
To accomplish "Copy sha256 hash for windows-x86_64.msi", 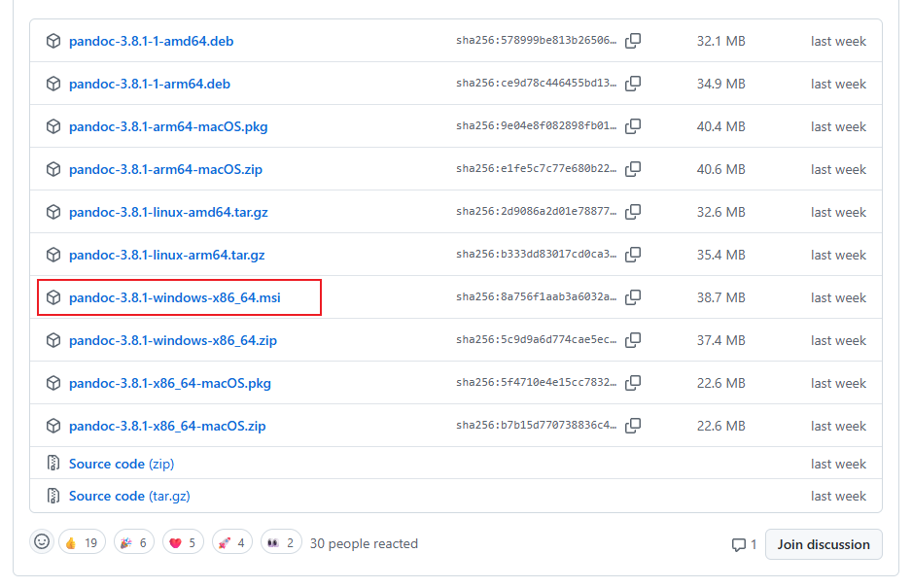I will coord(633,297).
